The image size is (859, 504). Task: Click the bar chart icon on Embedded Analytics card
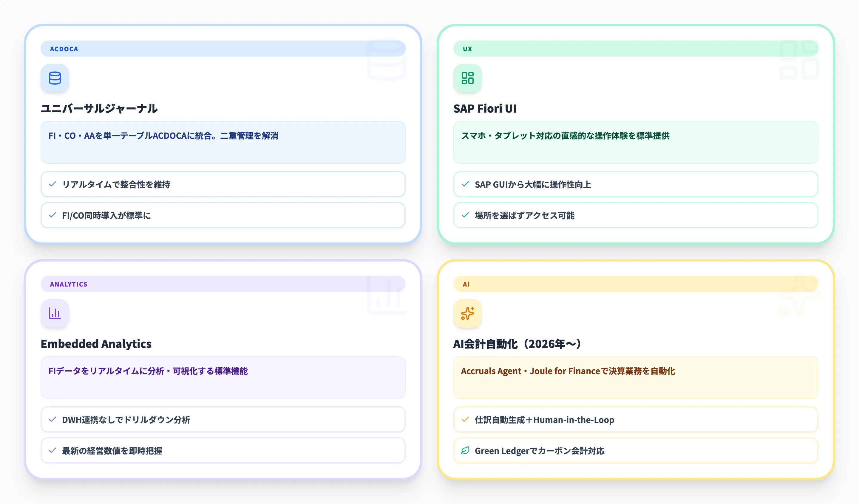55,313
